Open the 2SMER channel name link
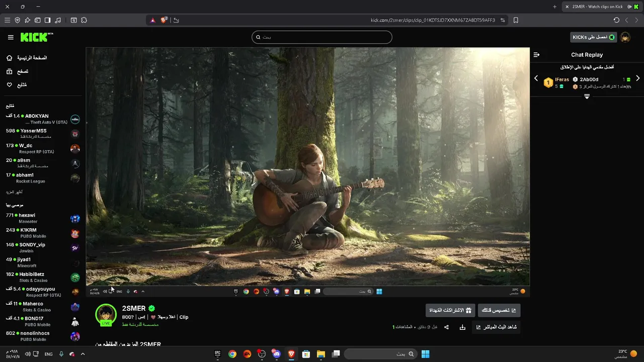644x362 pixels. (x=134, y=308)
